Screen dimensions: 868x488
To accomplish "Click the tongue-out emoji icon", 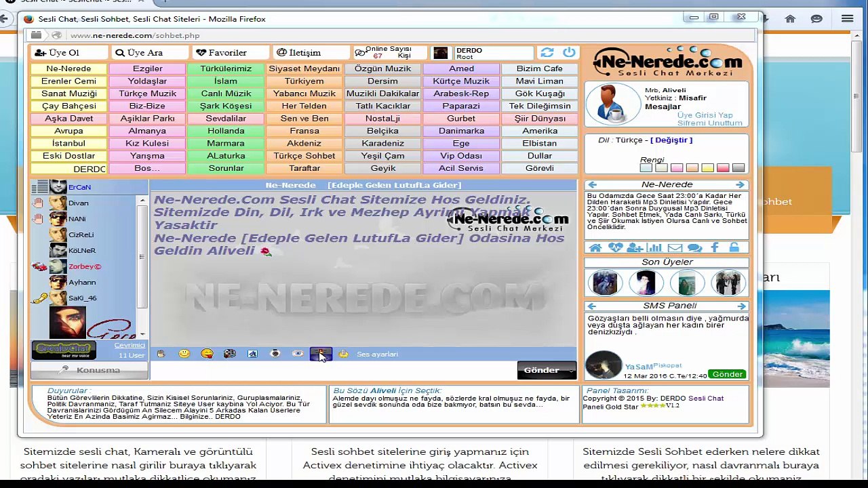I will [x=207, y=354].
